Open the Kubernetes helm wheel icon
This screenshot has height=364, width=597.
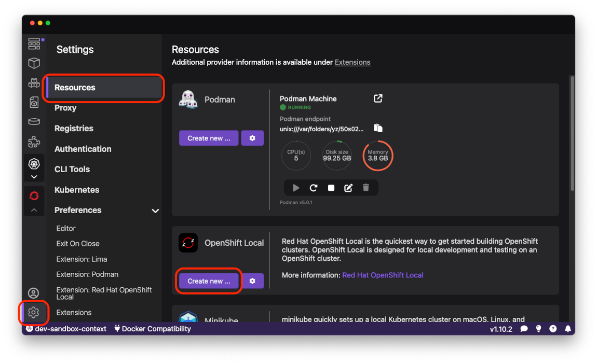[34, 164]
